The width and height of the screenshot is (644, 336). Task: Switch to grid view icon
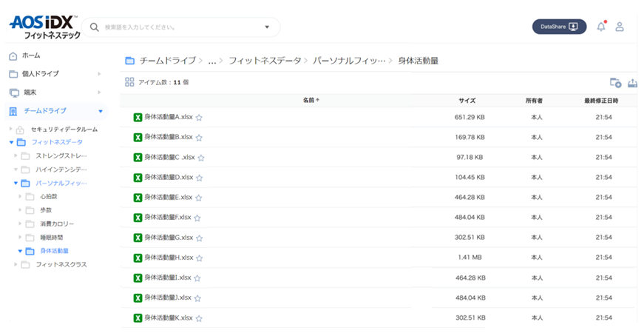(129, 82)
